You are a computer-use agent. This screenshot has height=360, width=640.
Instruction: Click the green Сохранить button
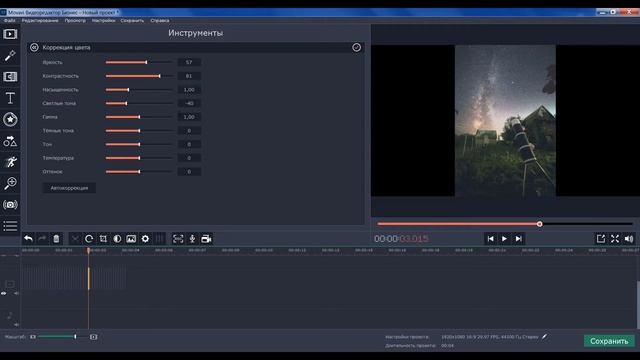pyautogui.click(x=609, y=341)
